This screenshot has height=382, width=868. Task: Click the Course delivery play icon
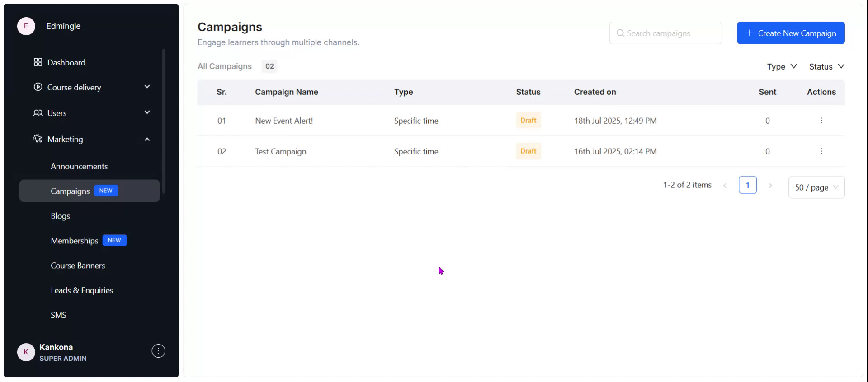pyautogui.click(x=38, y=87)
